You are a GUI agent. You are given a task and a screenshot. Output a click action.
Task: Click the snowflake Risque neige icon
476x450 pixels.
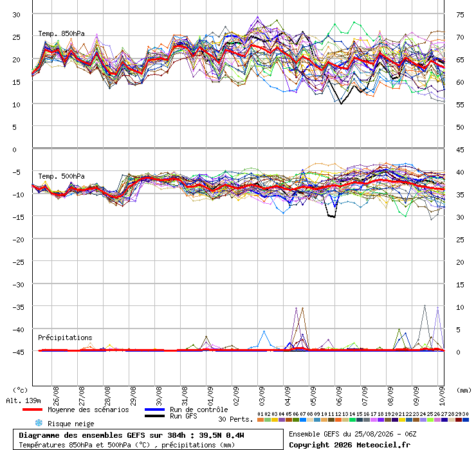tap(39, 423)
